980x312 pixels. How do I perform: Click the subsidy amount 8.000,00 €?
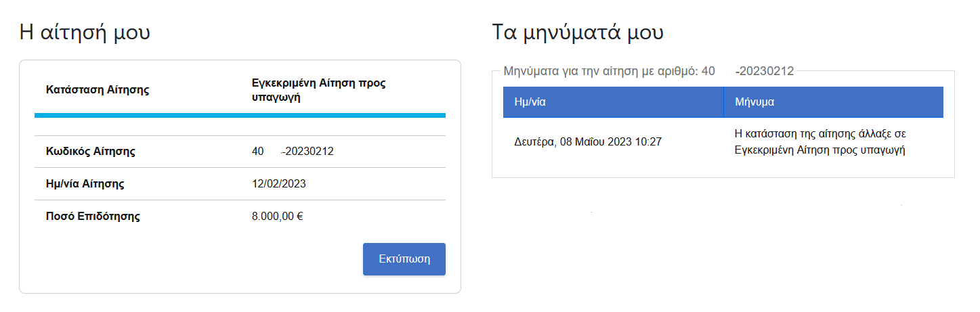click(277, 217)
